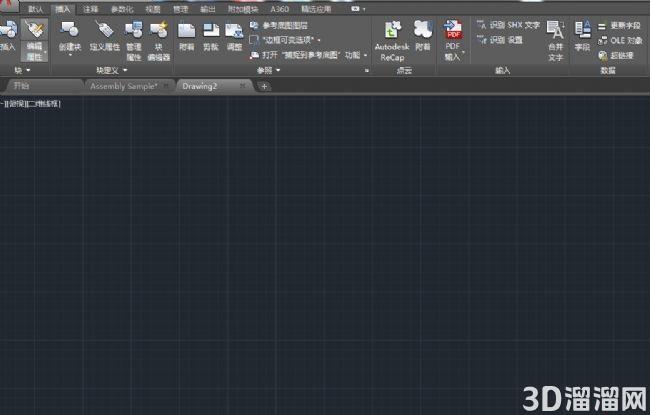651x415 pixels.
Task: Open the Add-ins (附加模块) ribbon tab
Action: tap(243, 9)
